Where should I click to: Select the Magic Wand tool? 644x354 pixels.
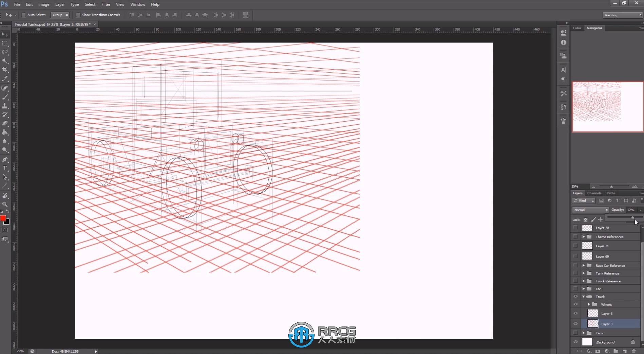(x=5, y=61)
